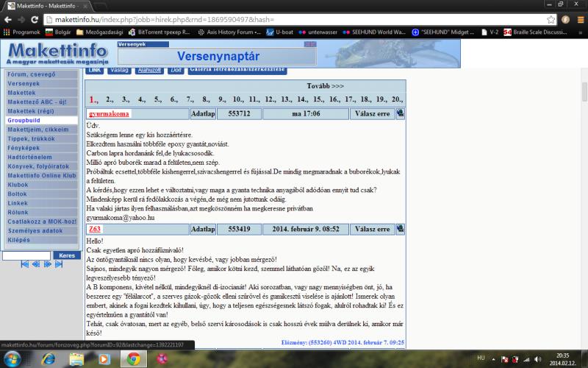
Task: Open Windows Explorer folder in the taskbar
Action: [76, 358]
